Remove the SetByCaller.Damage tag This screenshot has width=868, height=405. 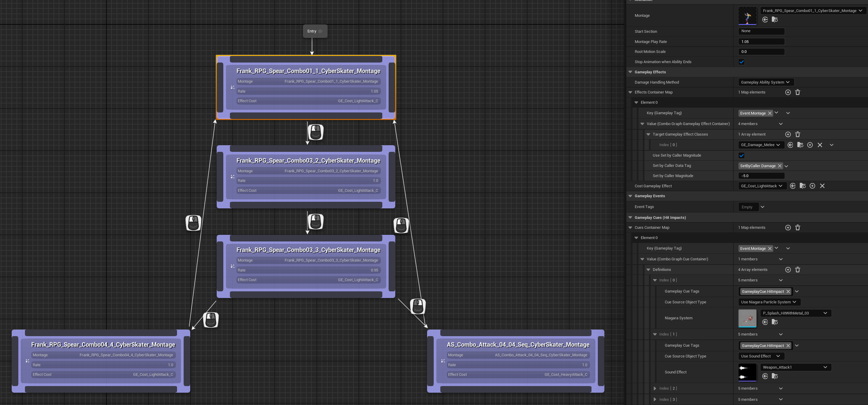[x=779, y=166]
